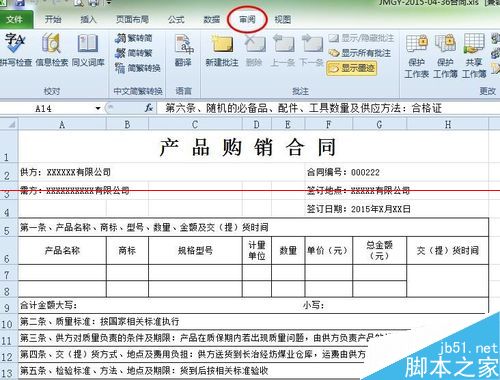Image resolution: width=500 pixels, height=380 pixels.
Task: Click the 第一条 clause row
Action: click(x=253, y=227)
